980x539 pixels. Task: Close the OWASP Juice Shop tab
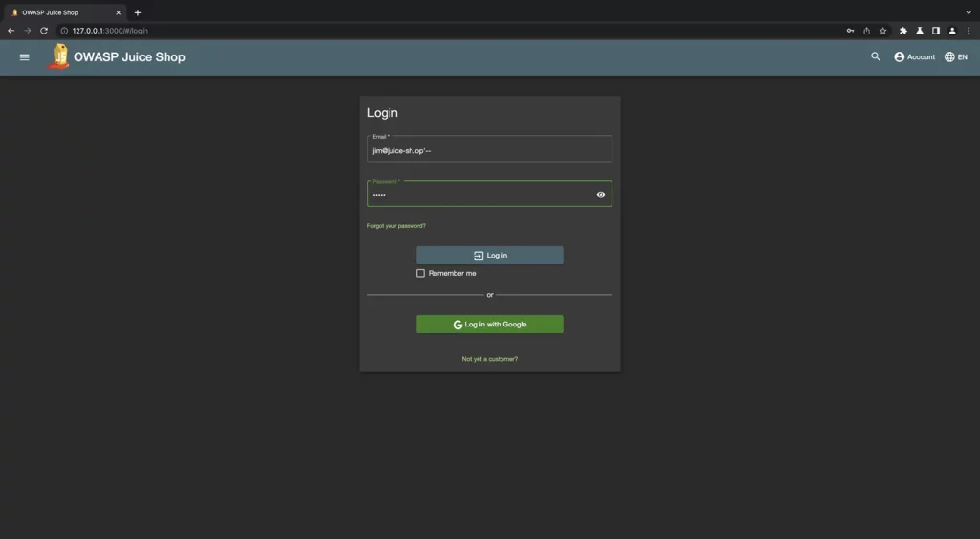point(118,12)
